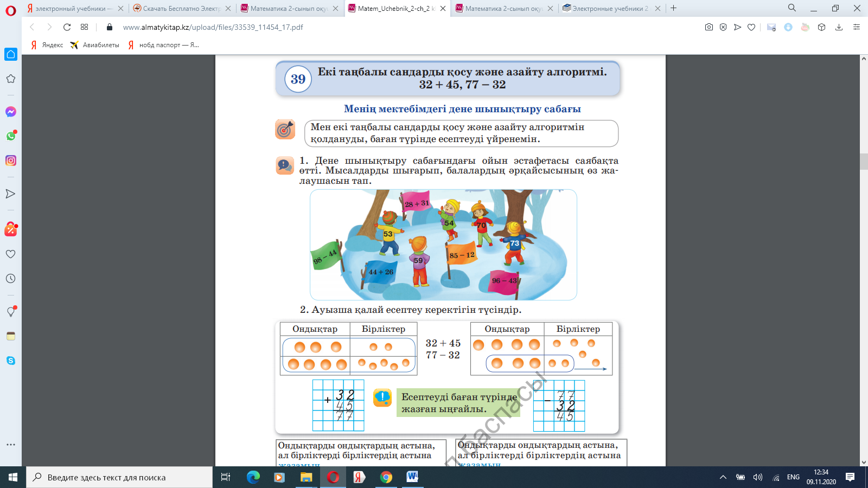Open the heart bookmarks icon in the sidebar
868x488 pixels.
11,254
